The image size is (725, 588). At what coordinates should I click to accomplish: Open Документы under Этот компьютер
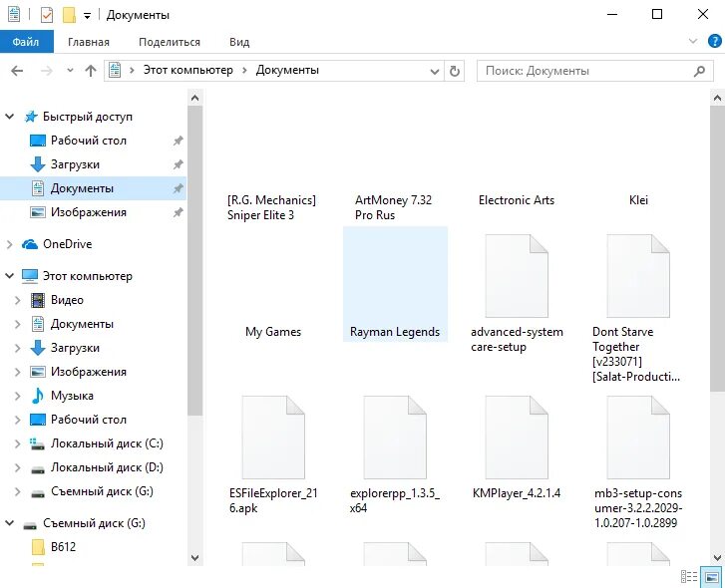pos(82,324)
